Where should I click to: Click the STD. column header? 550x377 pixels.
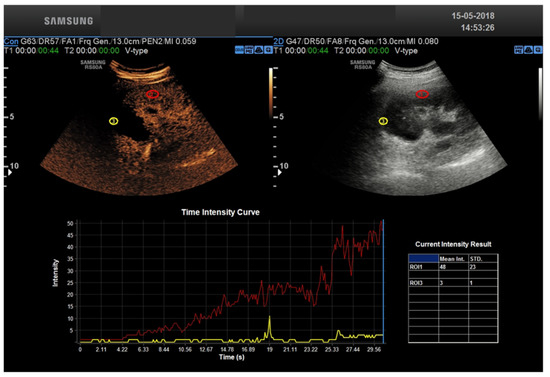[483, 259]
